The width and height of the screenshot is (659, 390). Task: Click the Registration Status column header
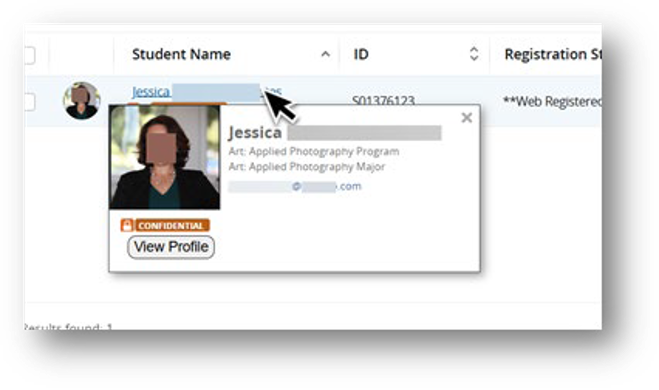pos(553,54)
